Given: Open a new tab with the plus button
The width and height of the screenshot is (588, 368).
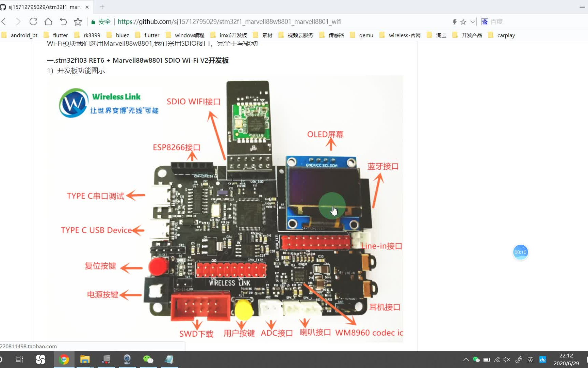Looking at the screenshot, I should [102, 7].
